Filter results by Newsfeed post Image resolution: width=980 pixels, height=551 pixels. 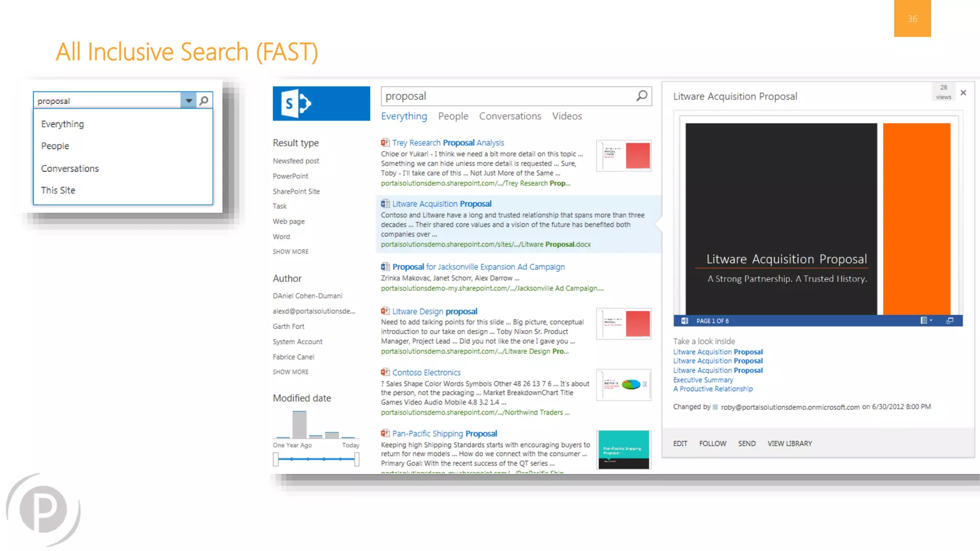click(296, 161)
